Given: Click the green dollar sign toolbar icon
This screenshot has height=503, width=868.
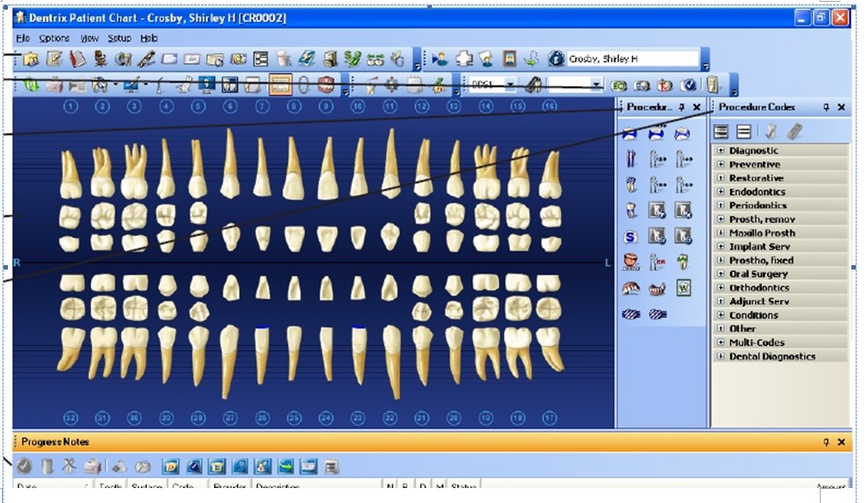Looking at the screenshot, I should [x=353, y=59].
